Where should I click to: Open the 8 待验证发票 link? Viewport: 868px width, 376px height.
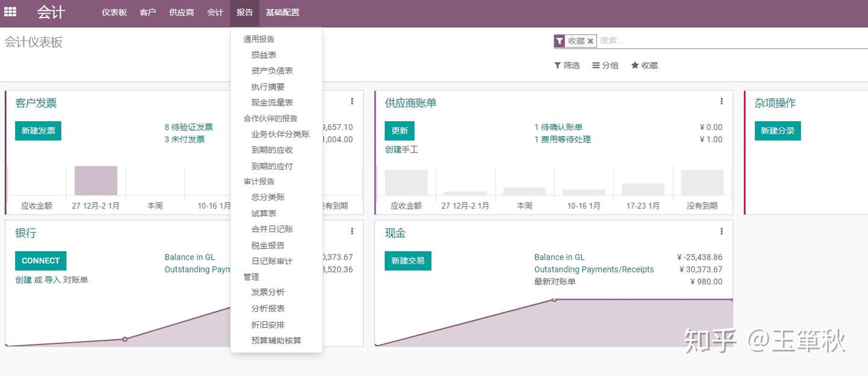pyautogui.click(x=189, y=127)
